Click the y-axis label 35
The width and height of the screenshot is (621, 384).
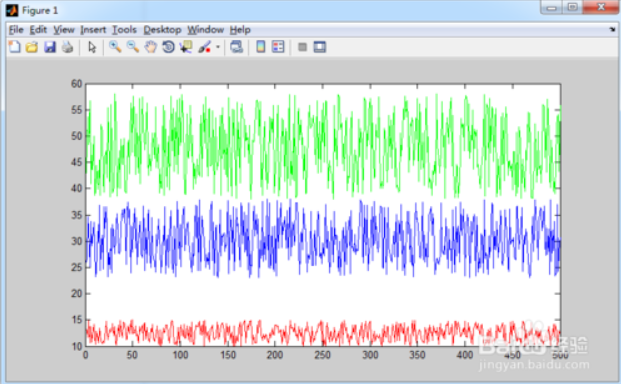pyautogui.click(x=76, y=215)
